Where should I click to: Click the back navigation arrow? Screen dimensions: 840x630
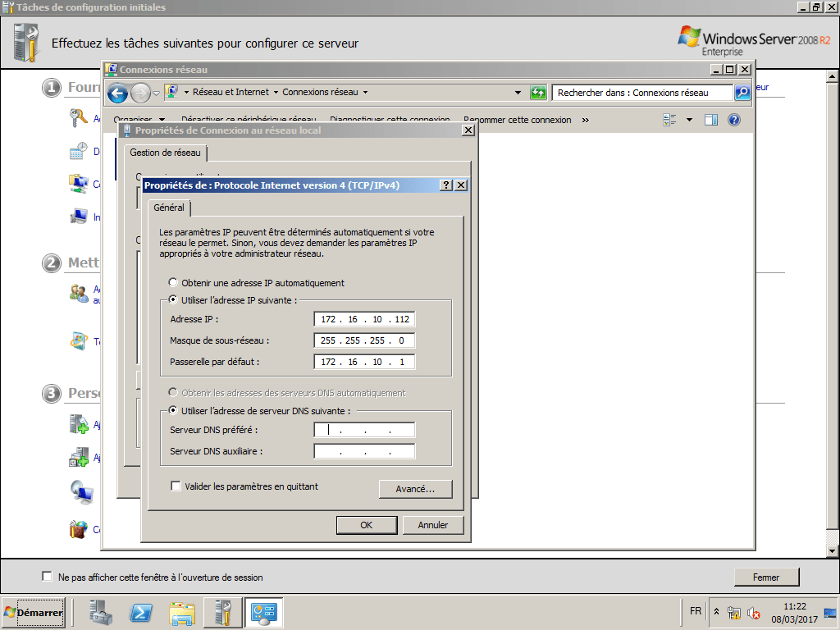click(x=116, y=93)
